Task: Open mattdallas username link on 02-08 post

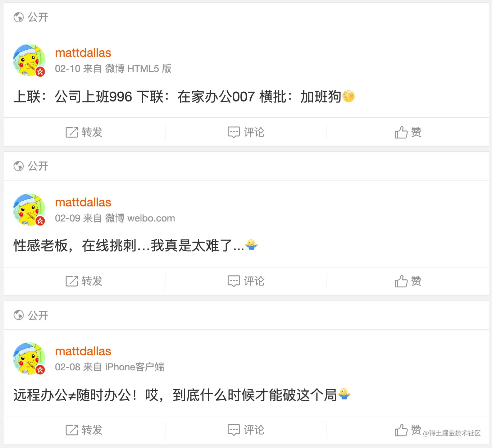Action: click(x=83, y=351)
